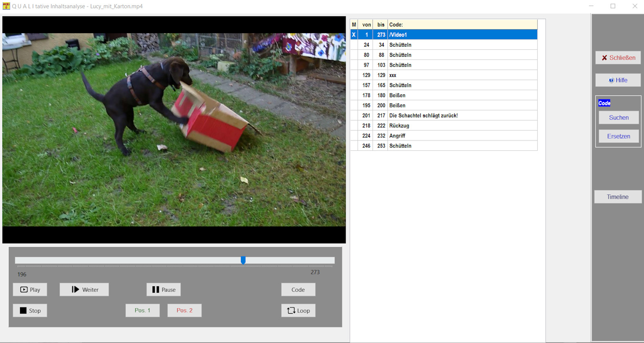This screenshot has width=644, height=343.
Task: Open Hilfe help
Action: point(618,80)
